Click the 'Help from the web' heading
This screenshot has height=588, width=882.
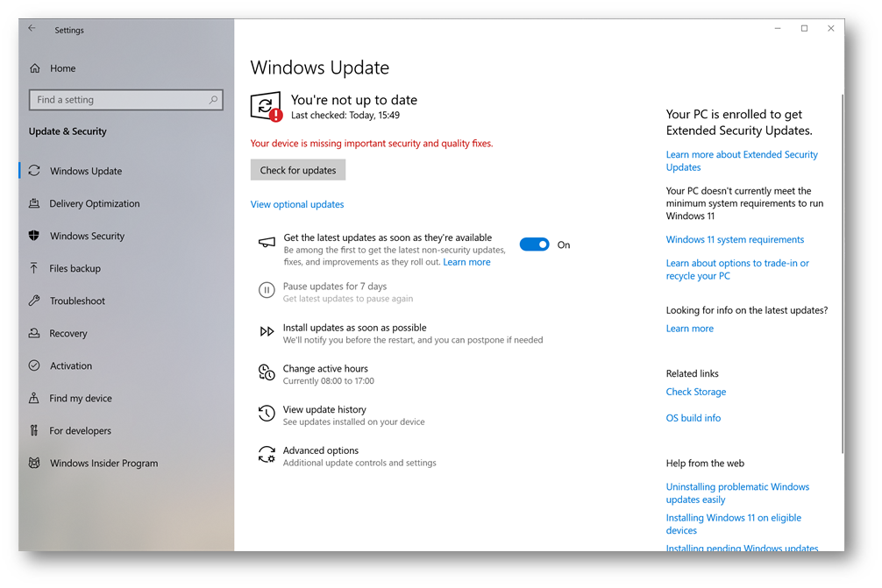(x=705, y=464)
